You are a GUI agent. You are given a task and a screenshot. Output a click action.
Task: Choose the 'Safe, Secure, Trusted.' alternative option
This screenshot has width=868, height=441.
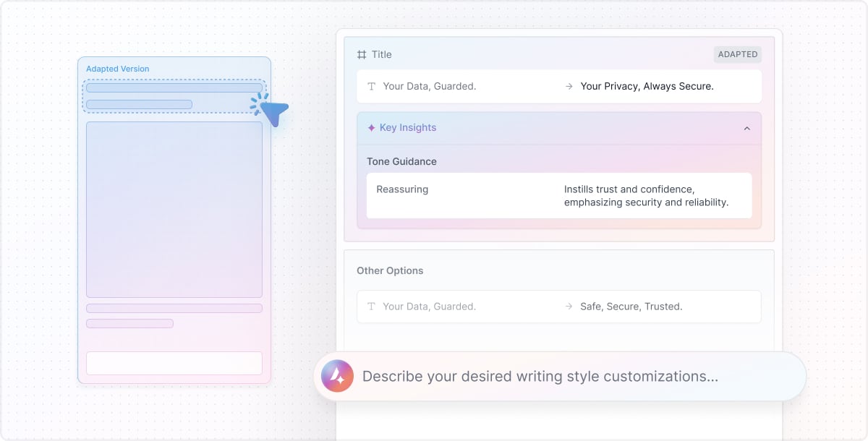click(631, 307)
